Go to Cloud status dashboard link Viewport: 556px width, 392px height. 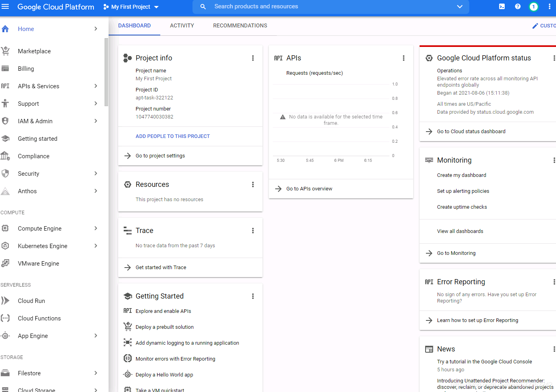(x=471, y=132)
